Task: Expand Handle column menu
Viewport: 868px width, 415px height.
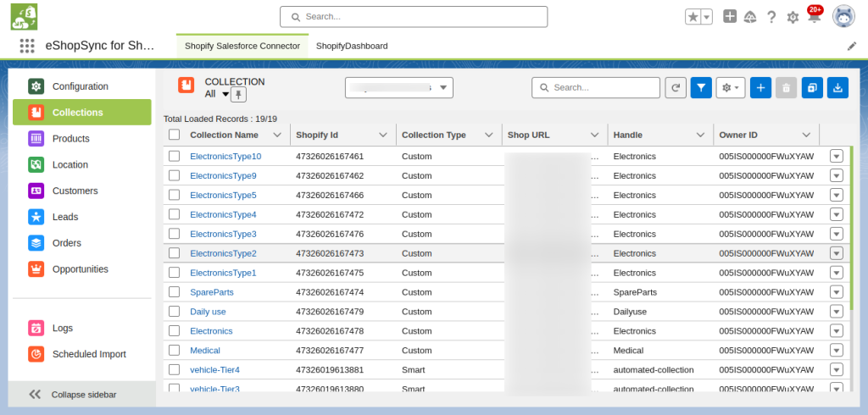Action: 701,135
